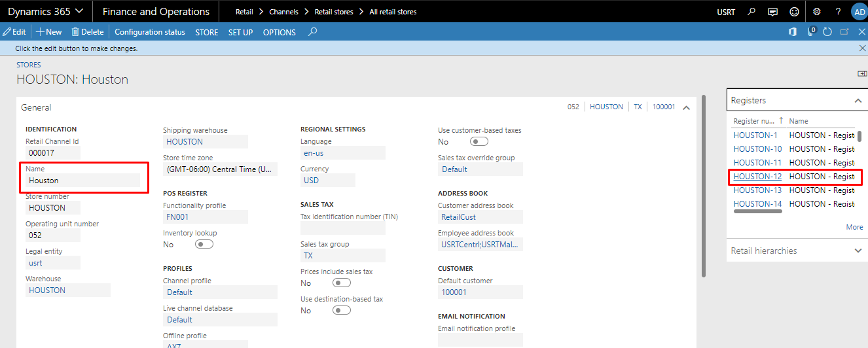
Task: Open Shipping warehouse HOUSTON link
Action: click(x=185, y=142)
